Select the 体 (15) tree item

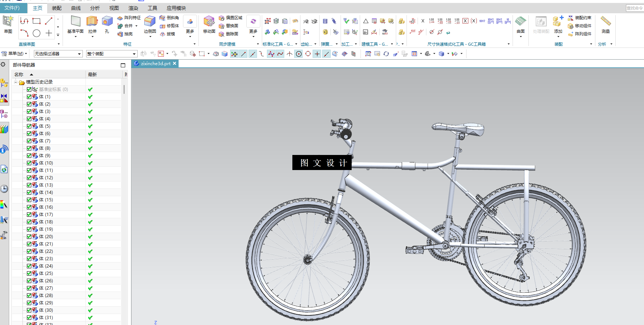coord(46,200)
